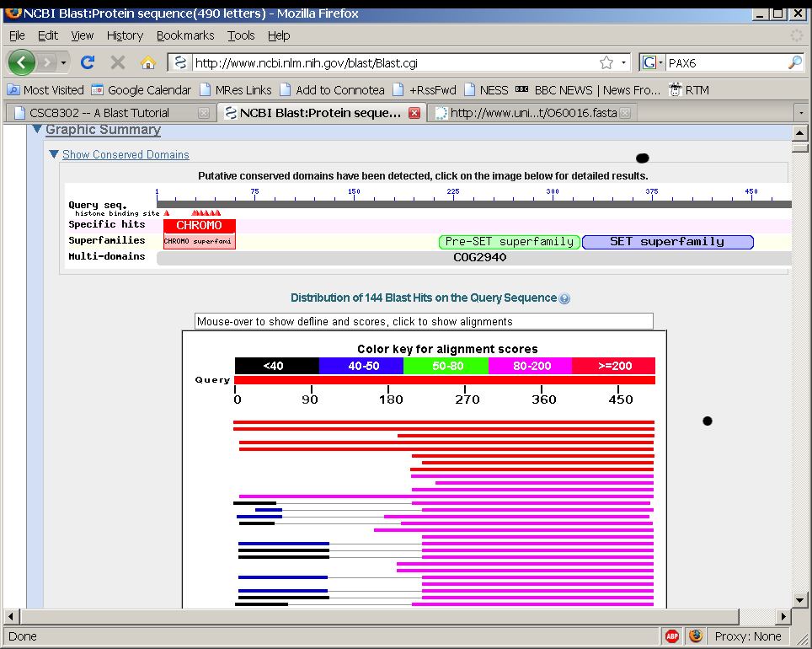Click the red >=200 color key
The width and height of the screenshot is (812, 649).
(613, 366)
